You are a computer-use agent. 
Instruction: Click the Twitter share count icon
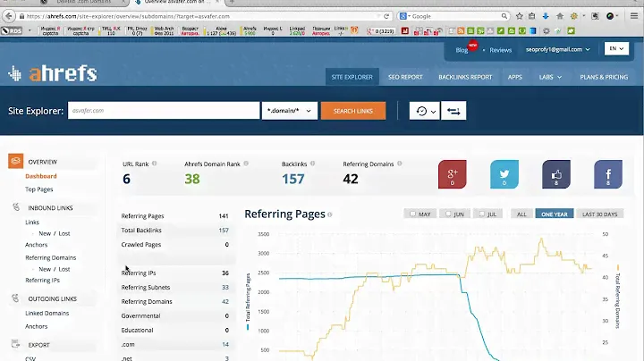(504, 174)
